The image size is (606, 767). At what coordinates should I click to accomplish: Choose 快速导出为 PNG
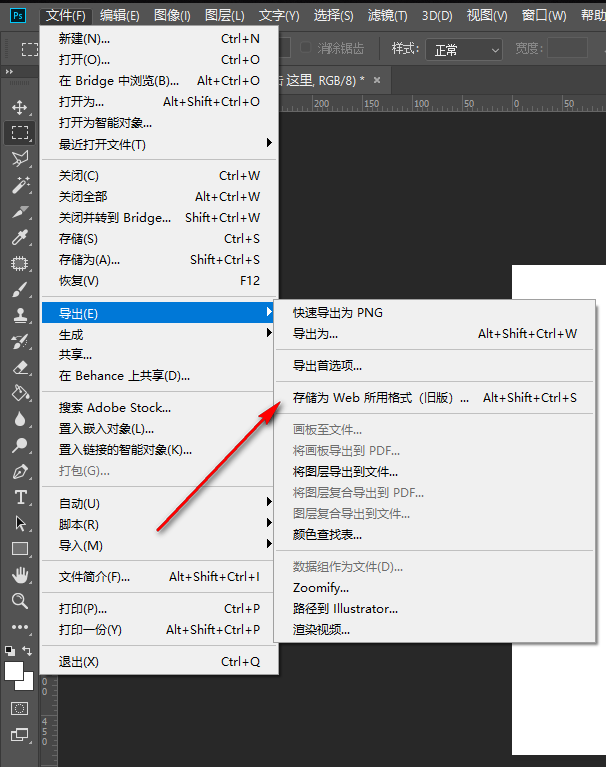(x=434, y=313)
